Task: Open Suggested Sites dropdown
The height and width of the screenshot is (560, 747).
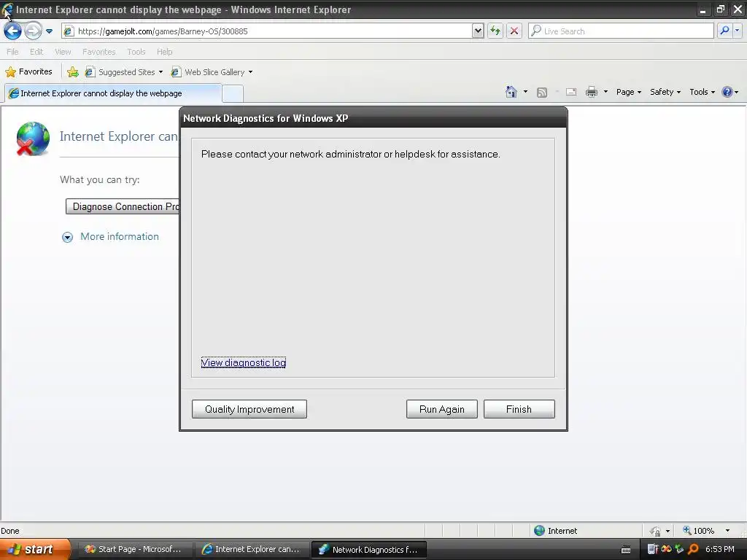Action: (x=124, y=72)
